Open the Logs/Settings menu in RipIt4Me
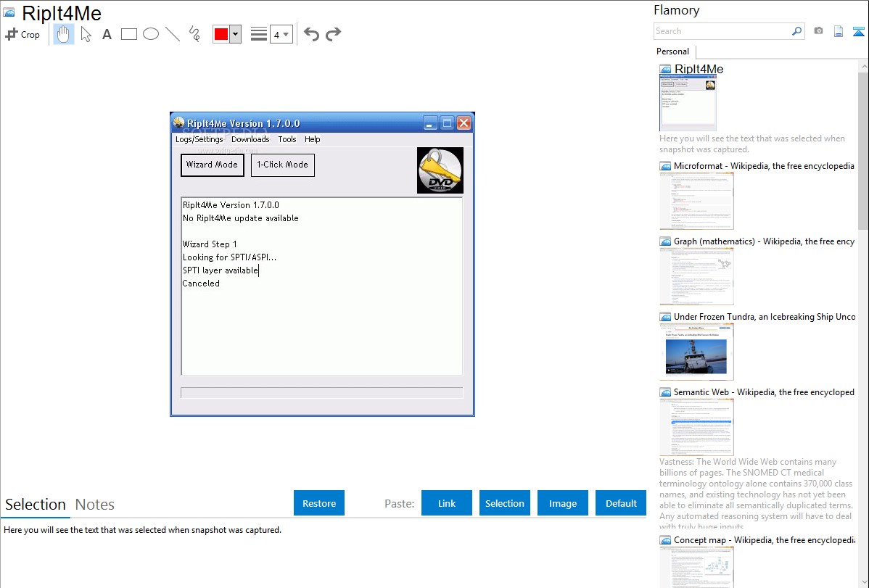This screenshot has height=588, width=869. (x=199, y=139)
